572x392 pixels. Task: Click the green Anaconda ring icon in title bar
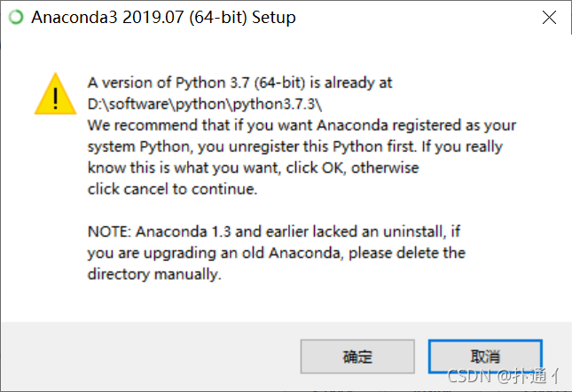coord(16,17)
